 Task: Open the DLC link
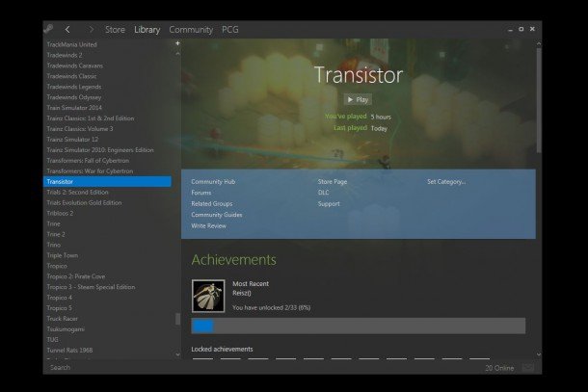(323, 193)
